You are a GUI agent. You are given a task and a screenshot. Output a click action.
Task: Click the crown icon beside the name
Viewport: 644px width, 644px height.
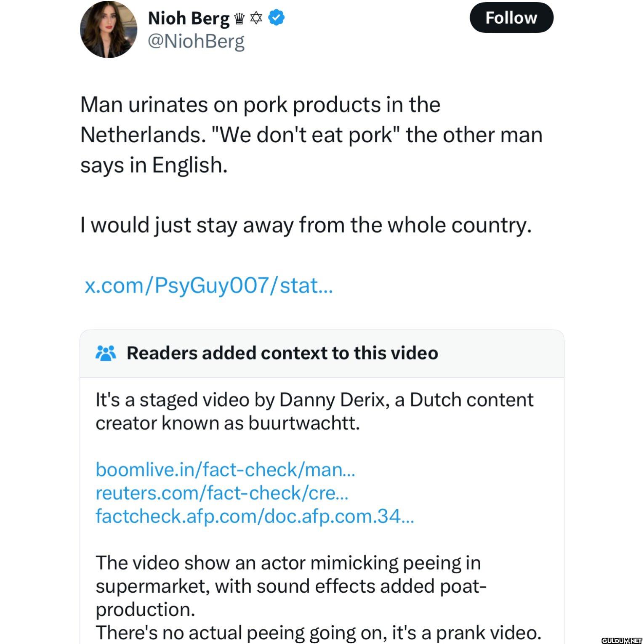pos(239,19)
